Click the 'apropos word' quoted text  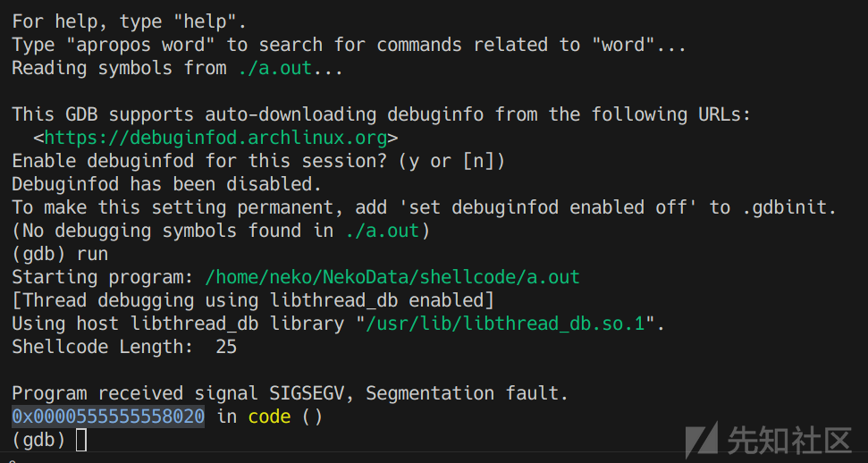coord(146,45)
